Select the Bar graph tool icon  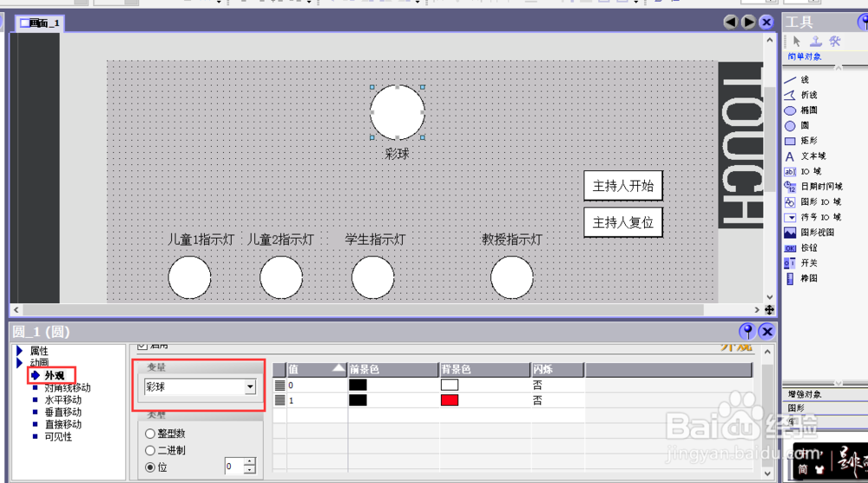tap(790, 279)
